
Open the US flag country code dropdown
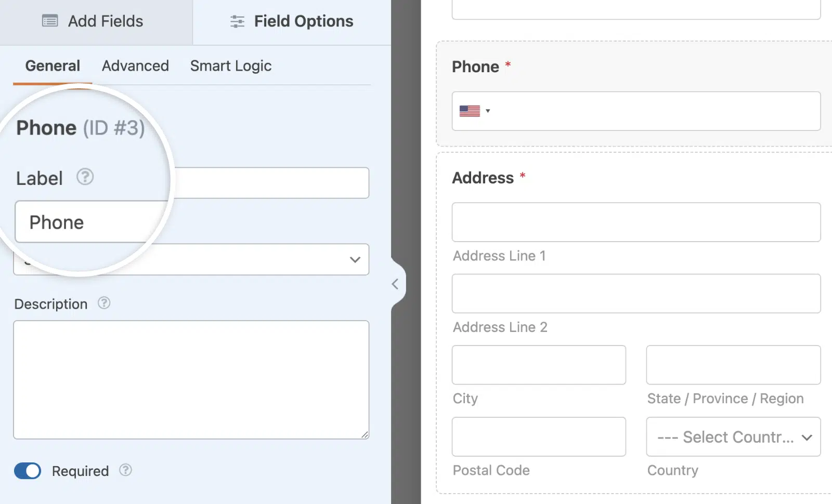pos(475,111)
